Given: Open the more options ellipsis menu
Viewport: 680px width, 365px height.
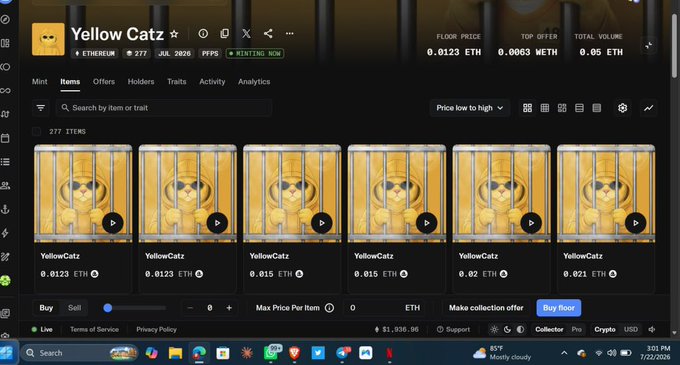Looking at the screenshot, I should (x=290, y=33).
